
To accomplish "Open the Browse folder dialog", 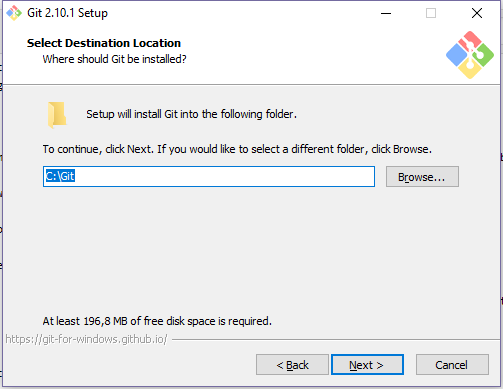I will coord(422,177).
